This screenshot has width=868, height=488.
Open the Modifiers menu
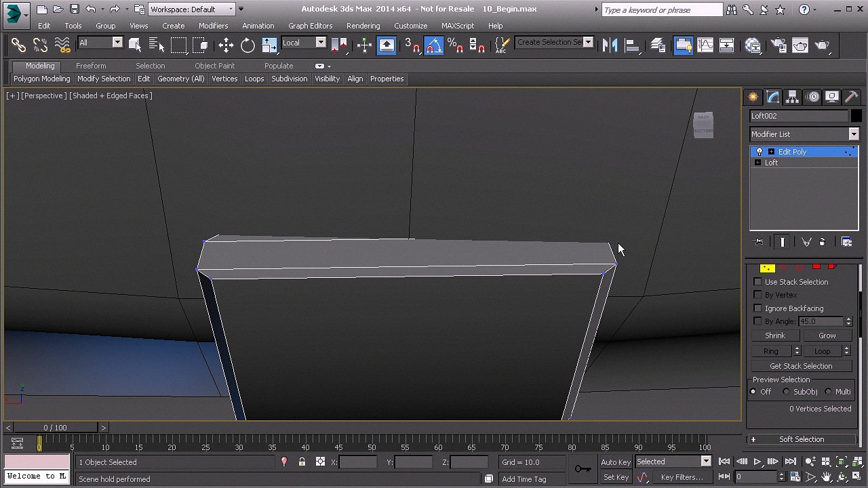[213, 26]
